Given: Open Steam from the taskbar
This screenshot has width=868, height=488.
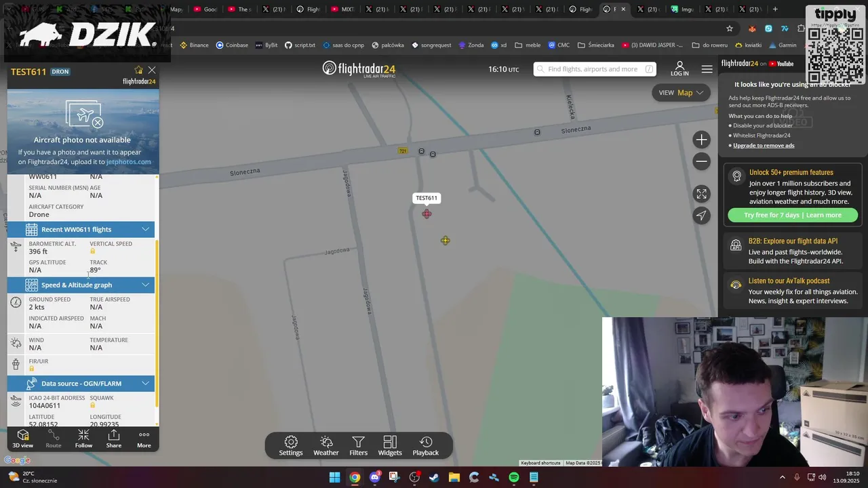Looking at the screenshot, I should tap(434, 477).
